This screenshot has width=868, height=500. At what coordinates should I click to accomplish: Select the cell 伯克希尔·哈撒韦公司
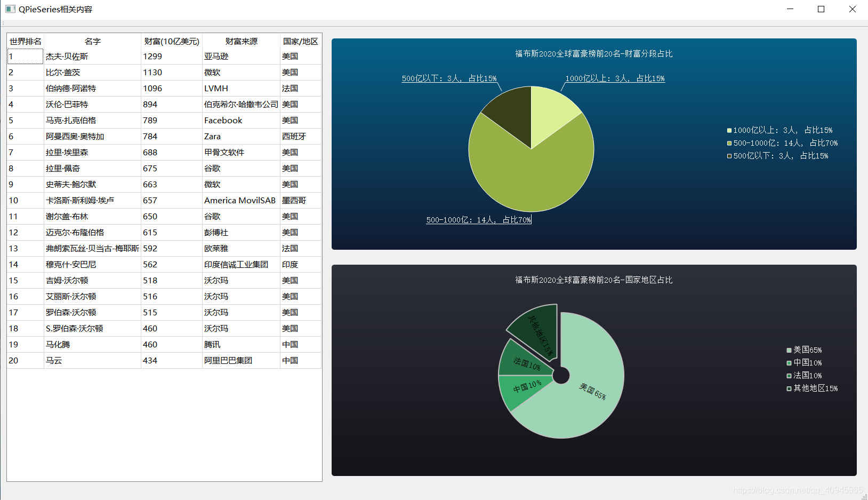[x=242, y=105]
